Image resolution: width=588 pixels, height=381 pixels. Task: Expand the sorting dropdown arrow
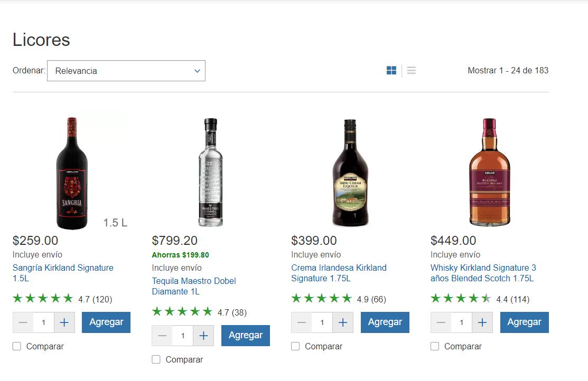coord(197,70)
